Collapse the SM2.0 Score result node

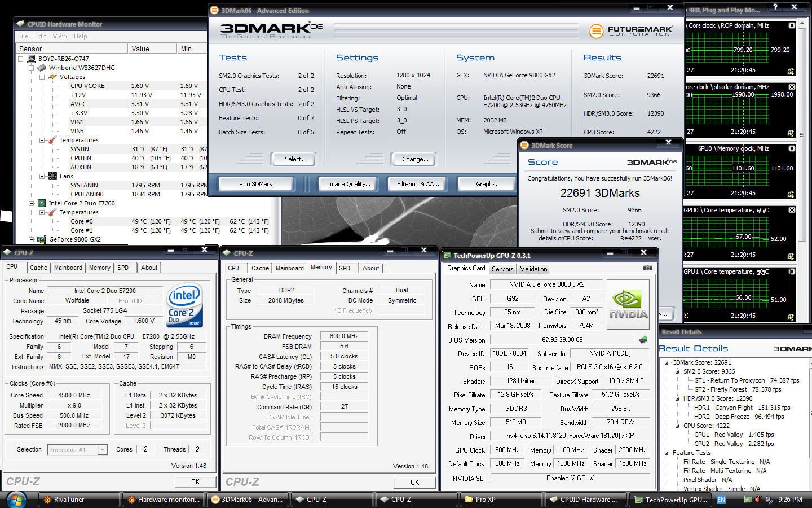coord(677,371)
